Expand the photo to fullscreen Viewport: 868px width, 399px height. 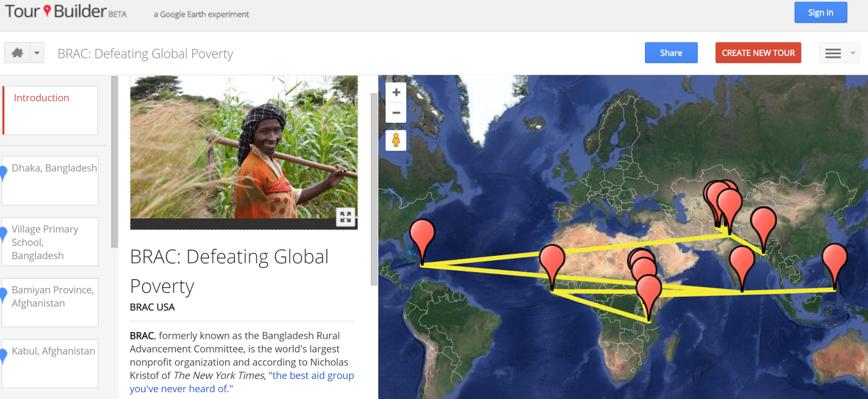click(x=345, y=217)
